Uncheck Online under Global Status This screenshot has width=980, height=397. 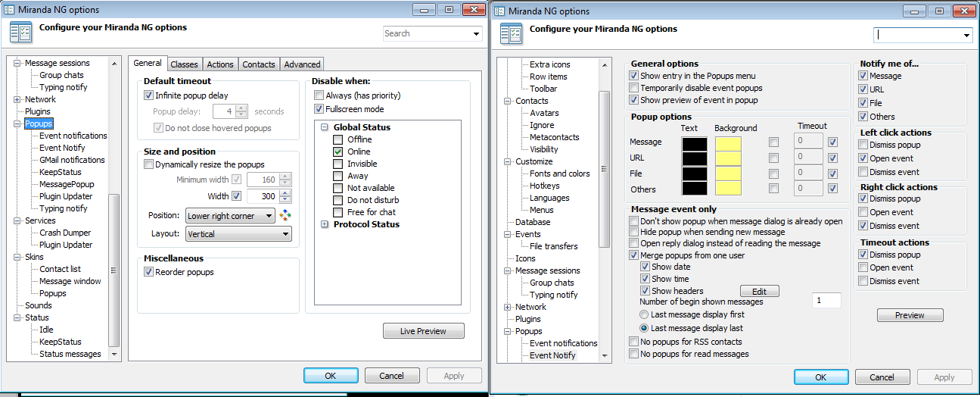point(338,152)
